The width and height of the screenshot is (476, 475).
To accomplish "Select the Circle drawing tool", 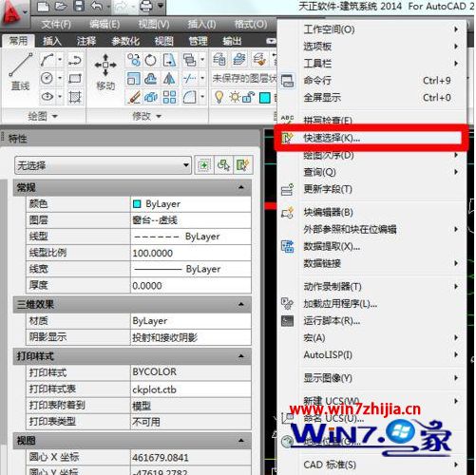I will (x=48, y=78).
